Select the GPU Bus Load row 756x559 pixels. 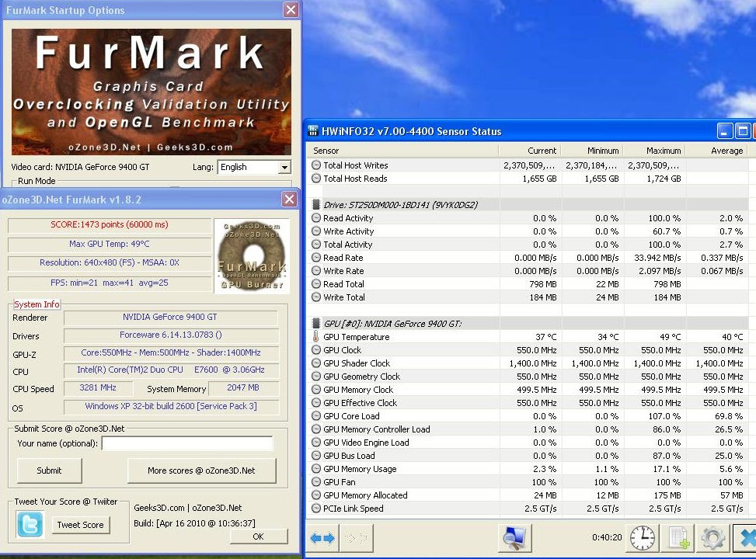coord(529,456)
